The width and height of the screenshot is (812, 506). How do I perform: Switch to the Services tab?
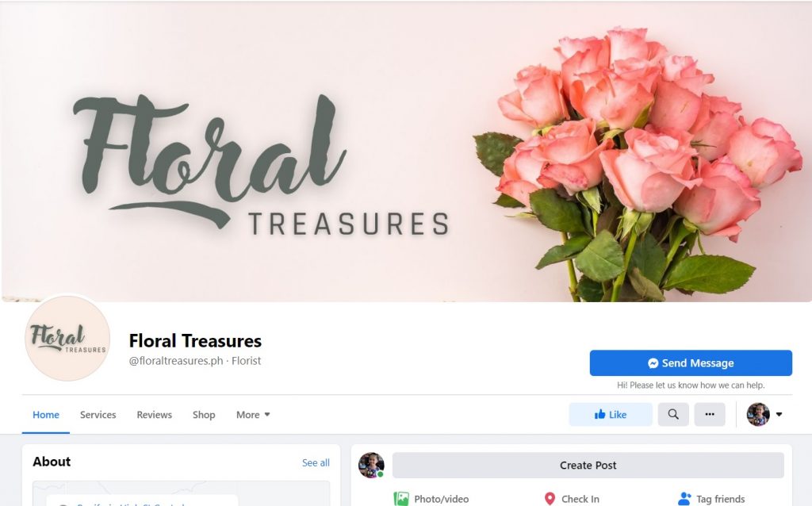tap(98, 414)
